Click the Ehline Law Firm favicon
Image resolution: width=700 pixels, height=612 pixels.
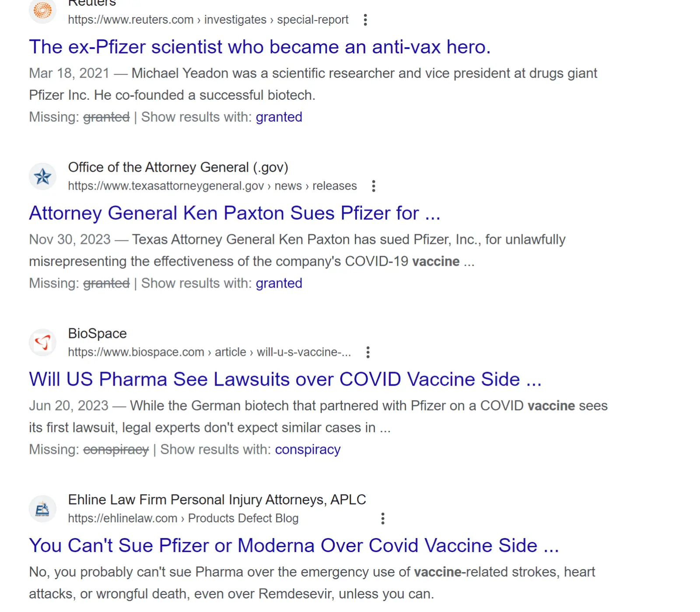(x=42, y=509)
